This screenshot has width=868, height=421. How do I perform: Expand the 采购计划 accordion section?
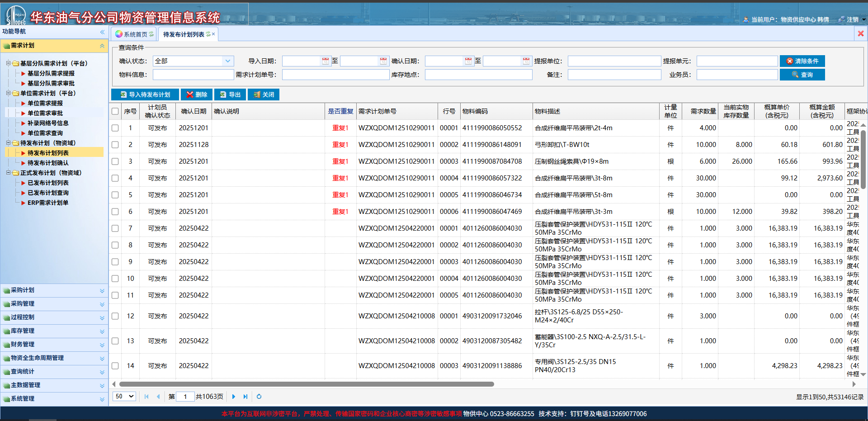54,290
